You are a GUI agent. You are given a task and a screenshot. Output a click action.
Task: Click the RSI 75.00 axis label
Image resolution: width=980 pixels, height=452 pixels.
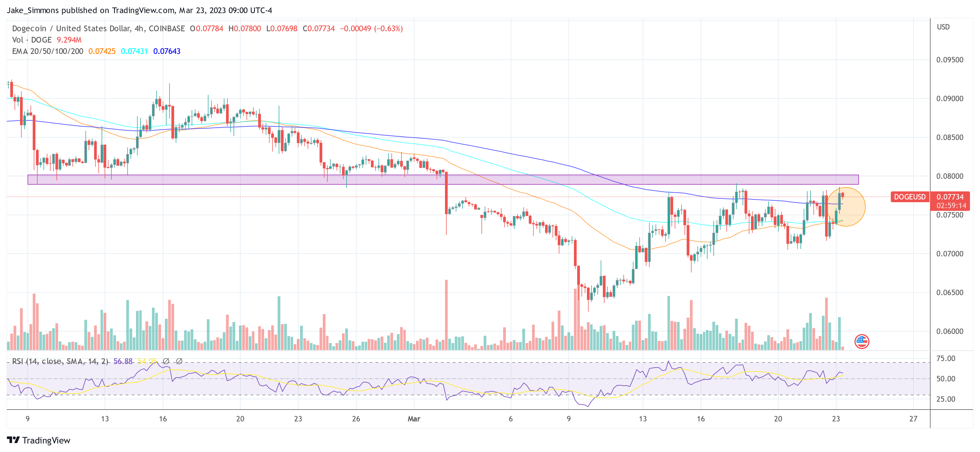click(x=946, y=358)
